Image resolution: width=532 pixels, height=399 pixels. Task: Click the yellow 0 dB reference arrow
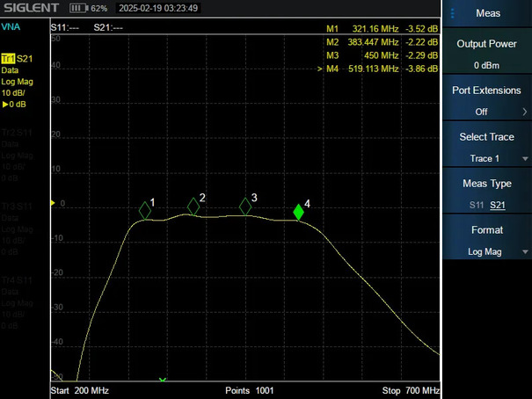click(53, 203)
